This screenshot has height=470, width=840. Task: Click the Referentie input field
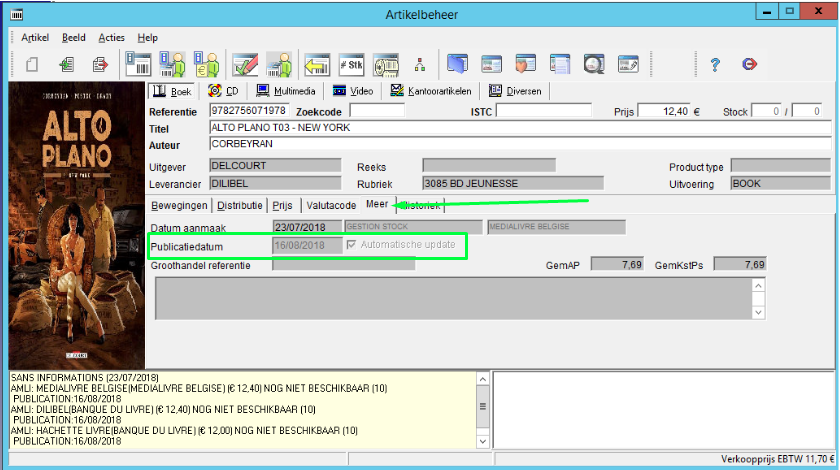249,110
